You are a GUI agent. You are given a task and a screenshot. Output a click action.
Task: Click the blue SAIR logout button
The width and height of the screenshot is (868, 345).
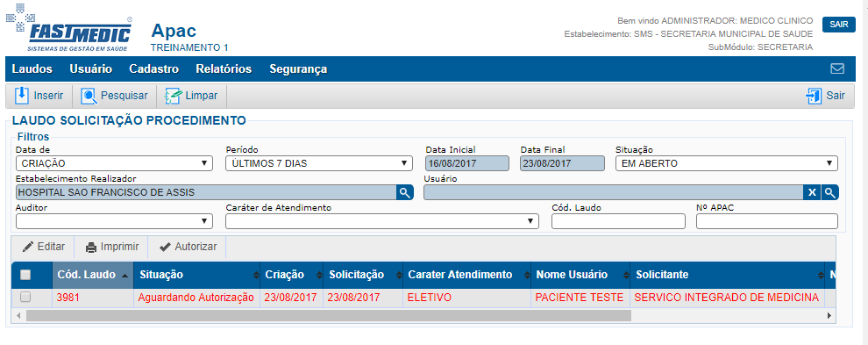coord(839,25)
